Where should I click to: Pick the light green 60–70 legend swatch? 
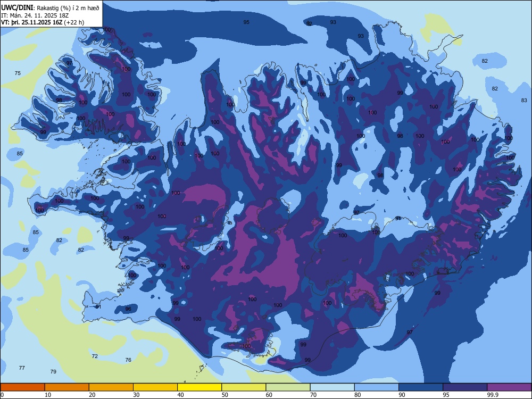click(288, 387)
